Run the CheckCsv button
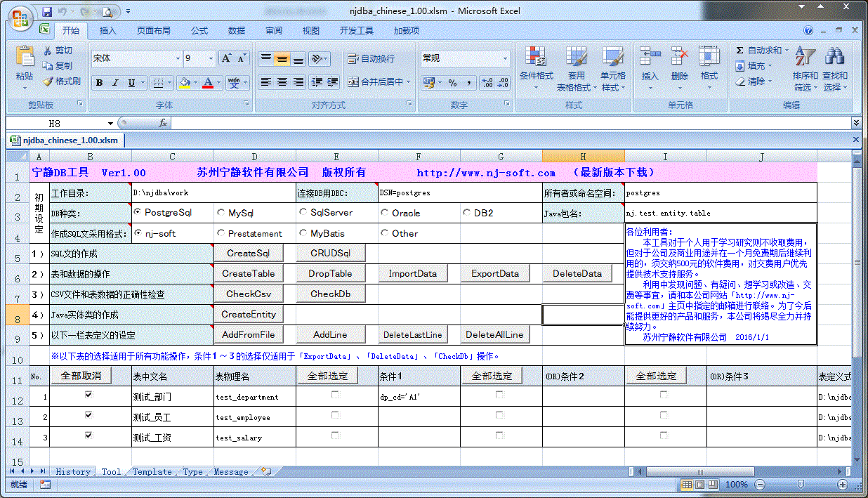Viewport: 868px width, 498px height. (249, 294)
